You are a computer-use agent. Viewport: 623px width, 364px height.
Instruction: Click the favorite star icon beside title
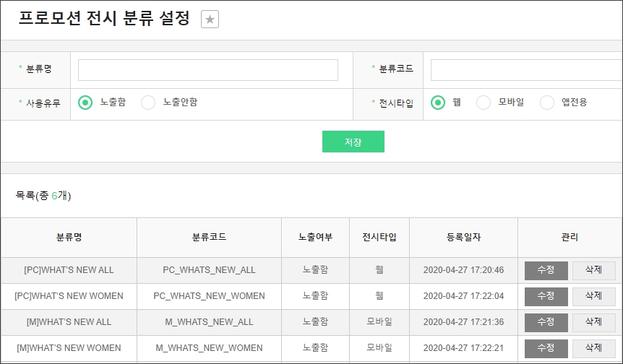[x=210, y=19]
